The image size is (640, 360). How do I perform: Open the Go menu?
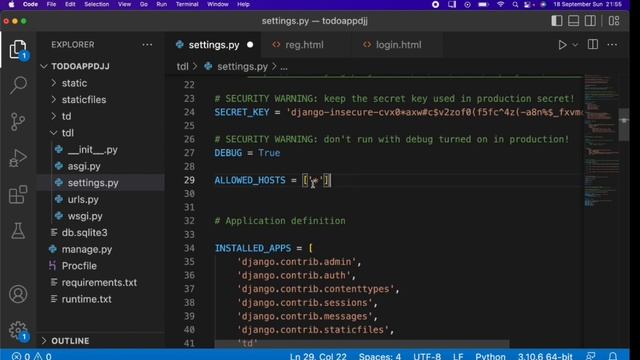tap(144, 4)
